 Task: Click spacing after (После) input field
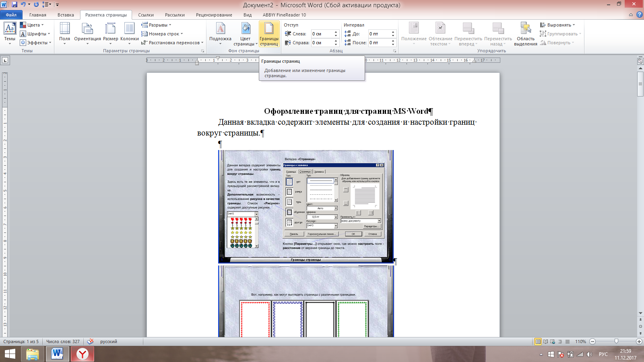point(379,43)
